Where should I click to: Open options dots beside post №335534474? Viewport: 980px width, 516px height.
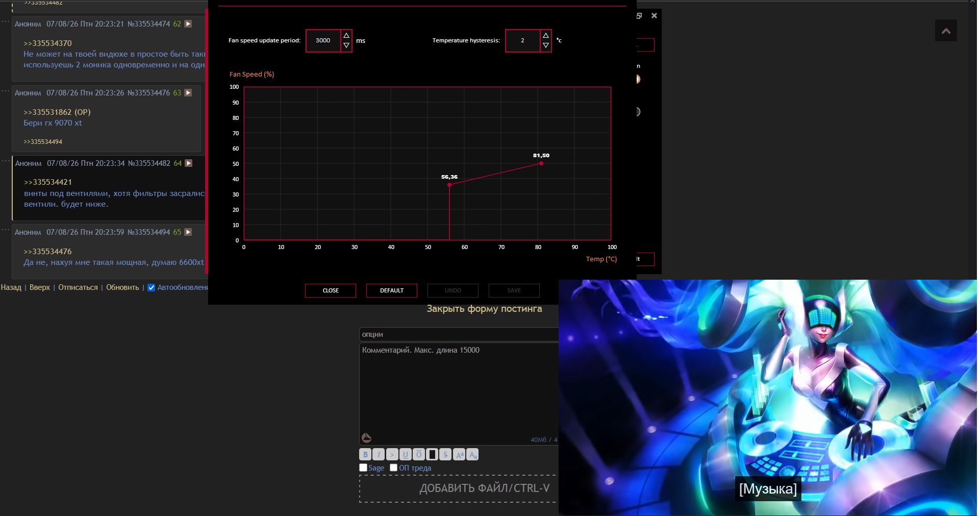(x=5, y=21)
